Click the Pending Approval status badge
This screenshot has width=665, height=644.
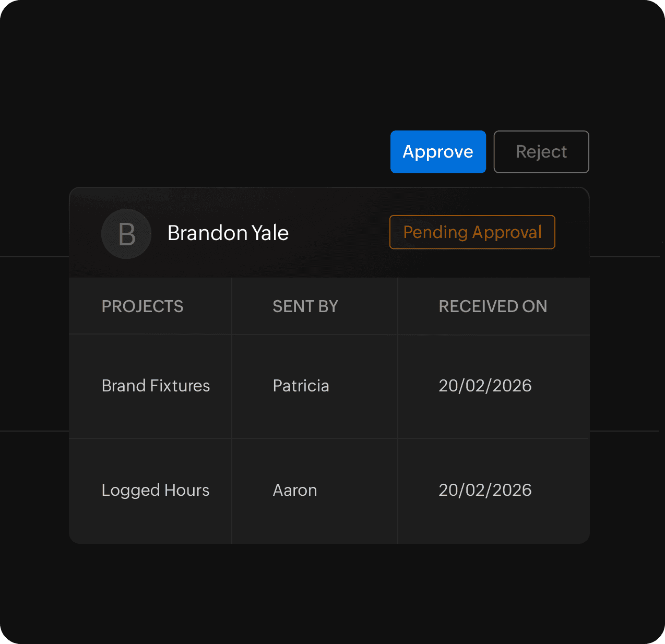(472, 232)
